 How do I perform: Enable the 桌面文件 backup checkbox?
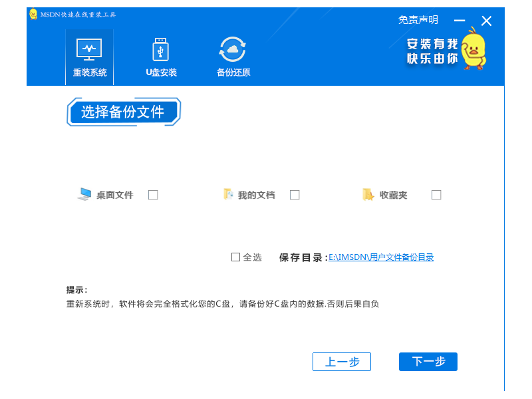click(x=152, y=195)
